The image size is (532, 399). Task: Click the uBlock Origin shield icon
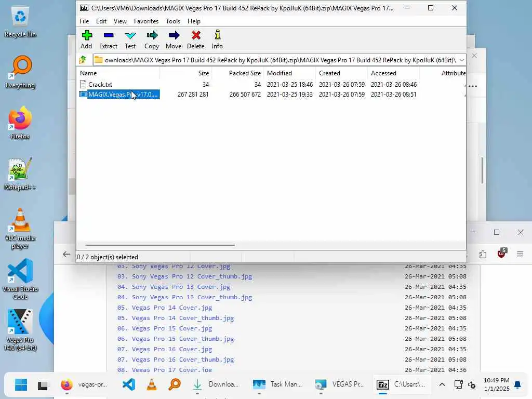501,253
